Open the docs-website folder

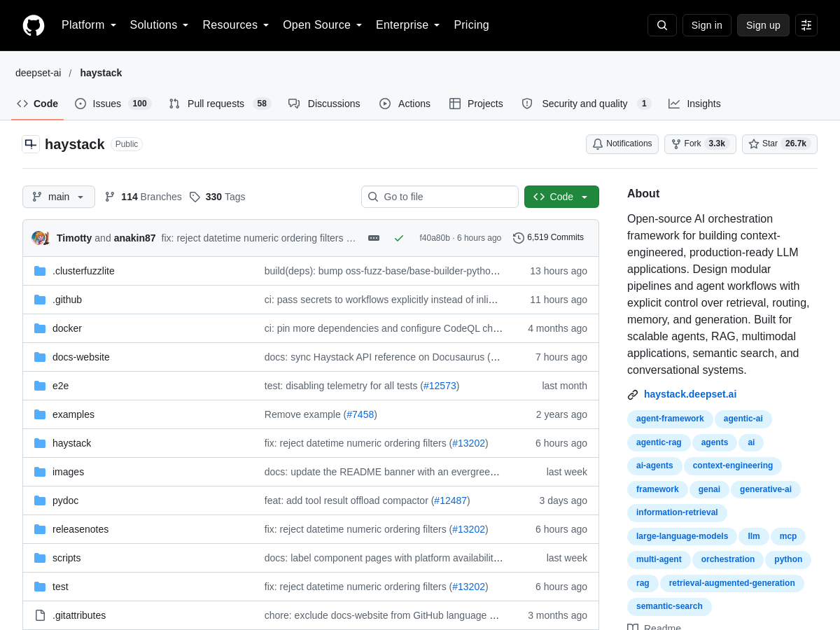click(81, 357)
